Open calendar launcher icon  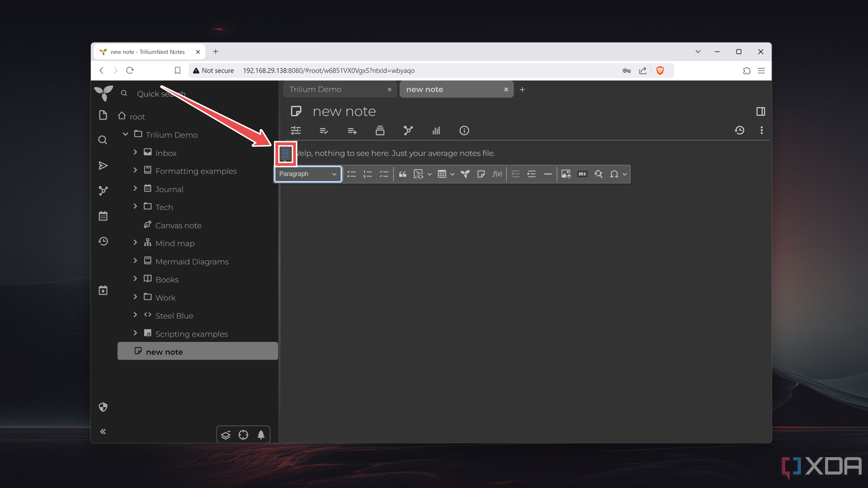click(103, 216)
